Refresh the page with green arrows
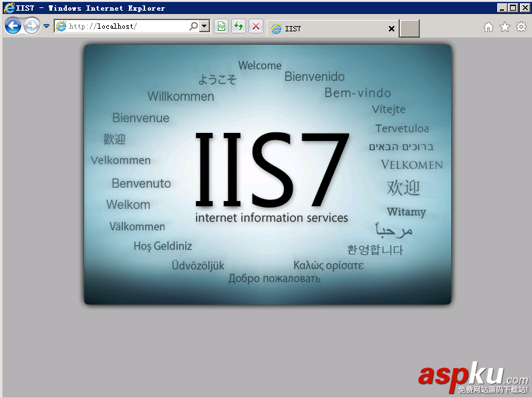532x398 pixels. point(239,26)
